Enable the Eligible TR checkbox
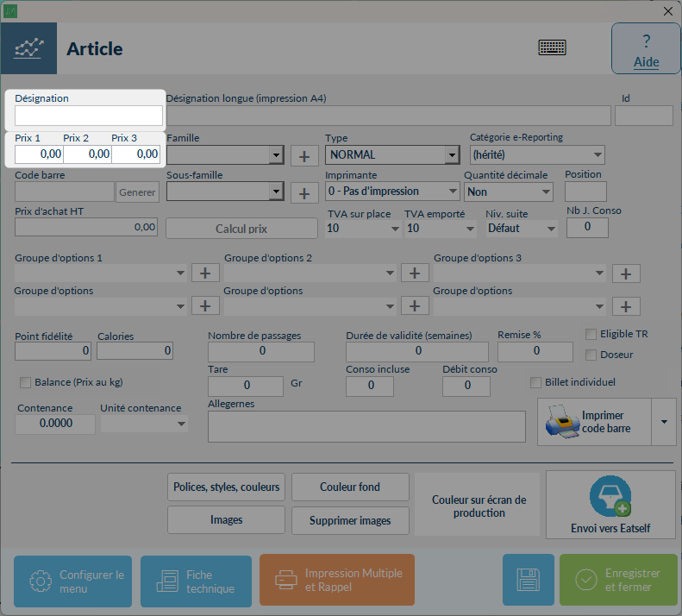 tap(591, 335)
